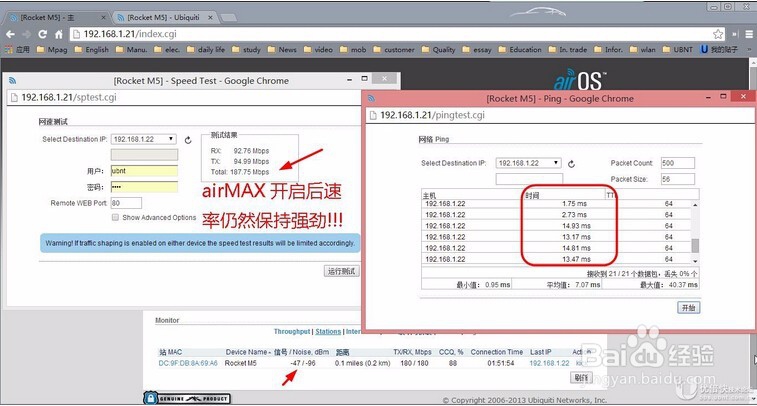Open the Chrome menu hamburger icon

click(749, 34)
